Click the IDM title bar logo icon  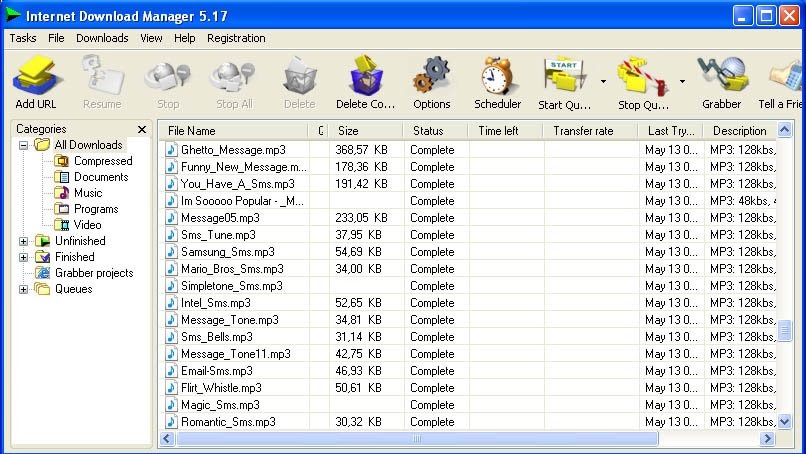(13, 15)
